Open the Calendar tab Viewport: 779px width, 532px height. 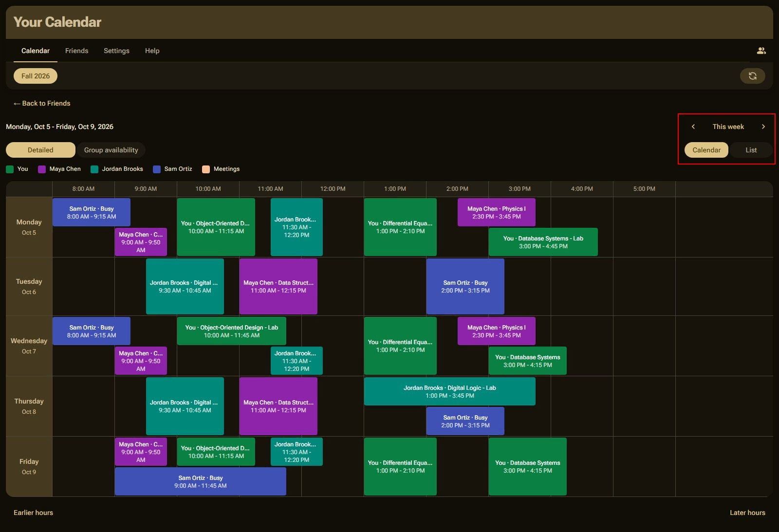tap(36, 51)
